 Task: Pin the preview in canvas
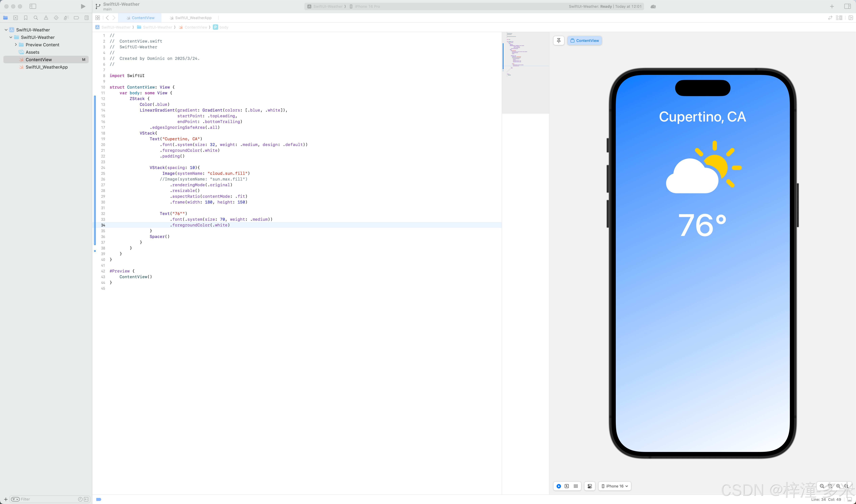coord(559,40)
